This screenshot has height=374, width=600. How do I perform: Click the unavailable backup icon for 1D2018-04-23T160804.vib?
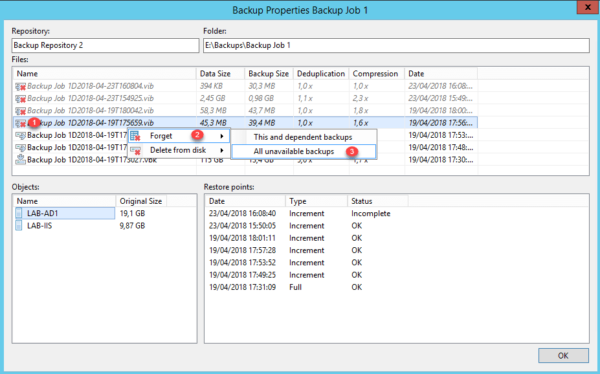pyautogui.click(x=20, y=87)
